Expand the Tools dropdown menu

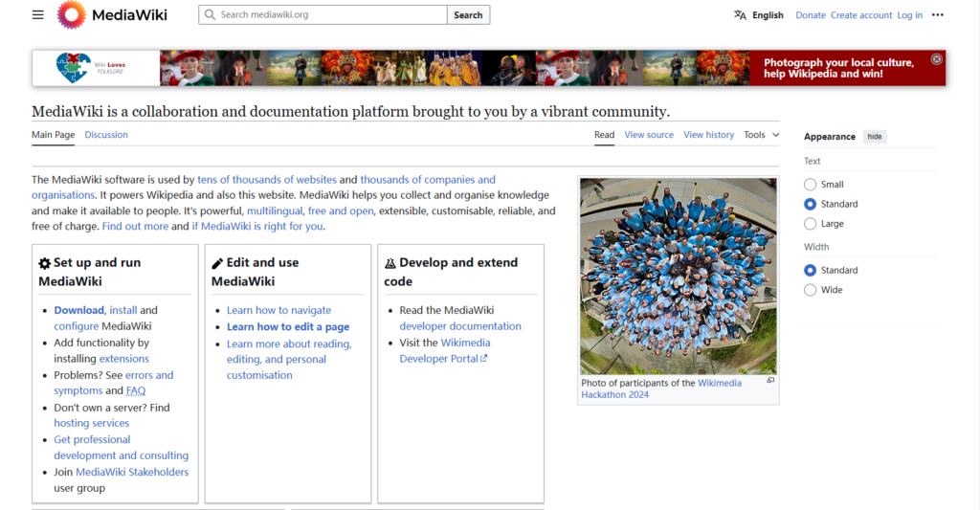pyautogui.click(x=762, y=135)
